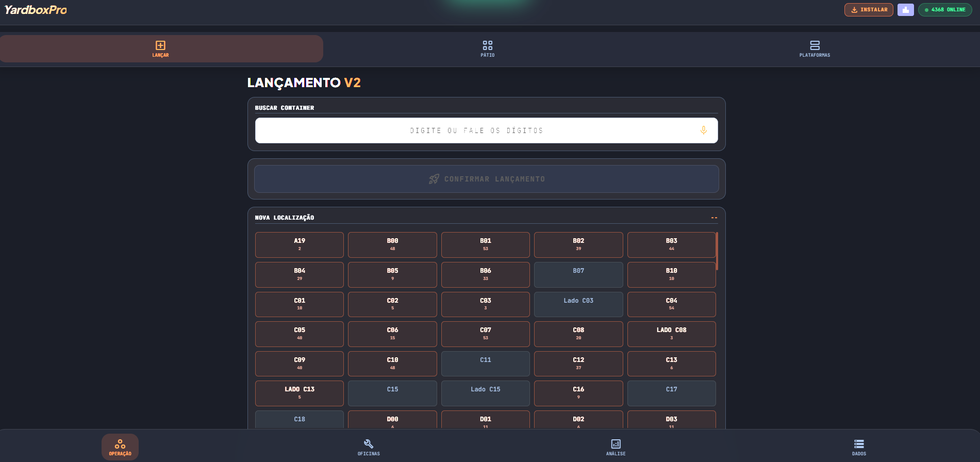Click the microphone voice input icon
The height and width of the screenshot is (462, 980).
703,130
